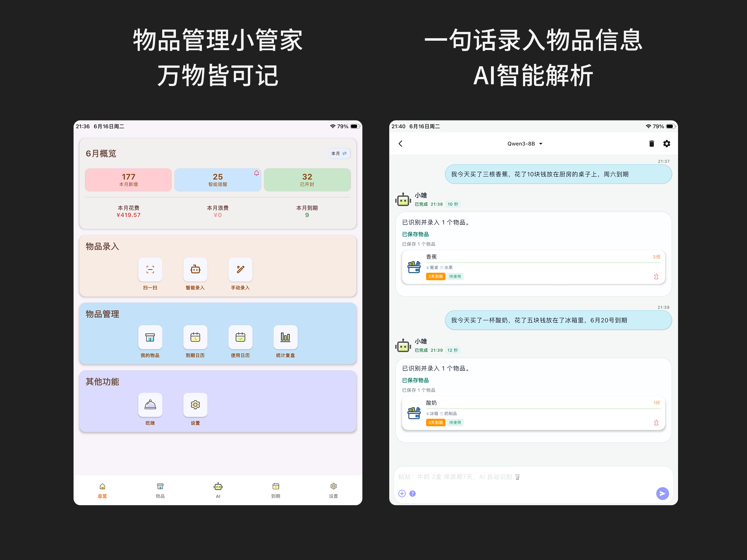Click the 香蕉 card progress bar
The width and height of the screenshot is (747, 560).
click(543, 262)
